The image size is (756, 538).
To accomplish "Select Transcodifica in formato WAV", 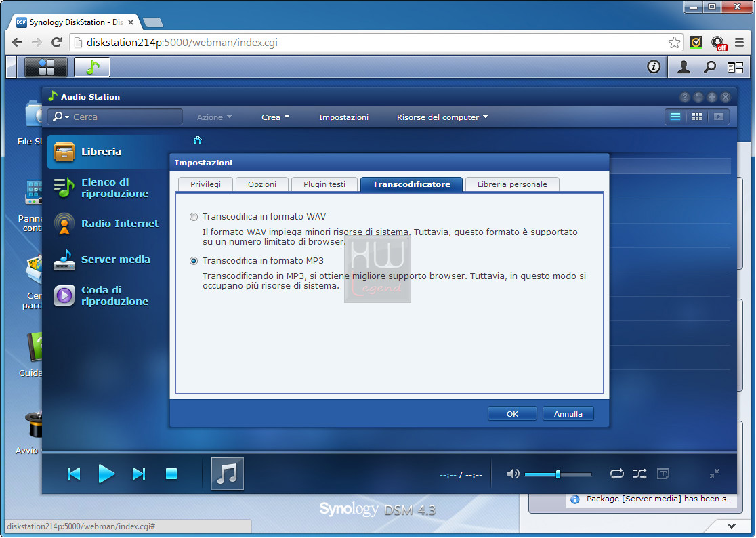I will click(x=194, y=217).
